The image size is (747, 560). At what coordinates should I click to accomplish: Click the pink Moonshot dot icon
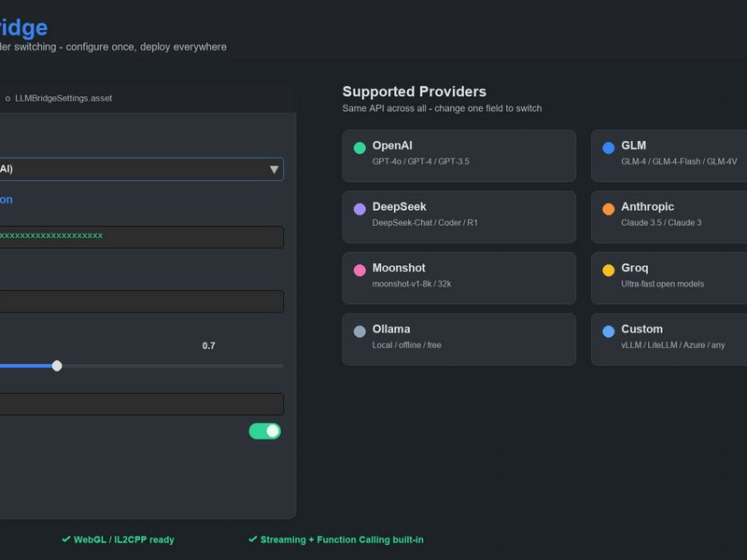[359, 270]
